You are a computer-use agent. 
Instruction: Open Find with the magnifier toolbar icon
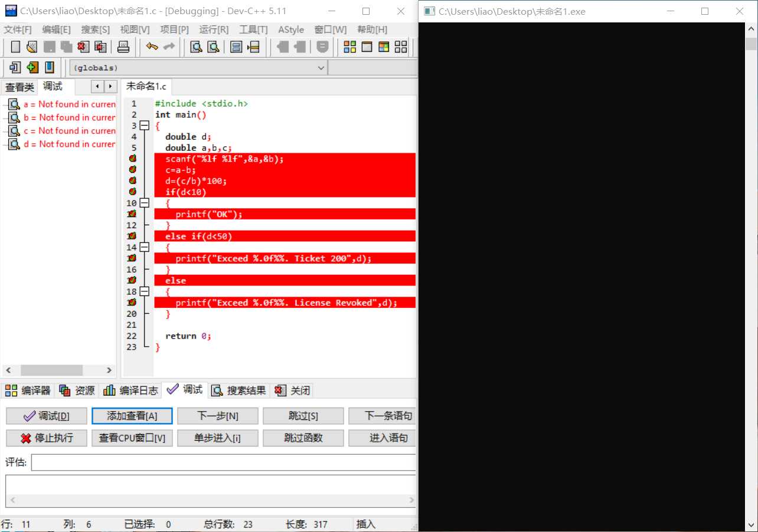(196, 47)
